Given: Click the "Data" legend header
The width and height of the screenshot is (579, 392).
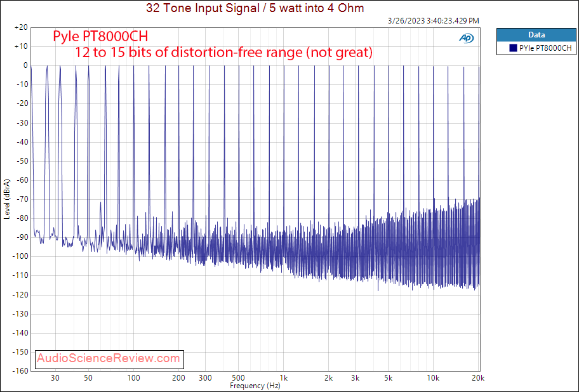Looking at the screenshot, I should [x=536, y=35].
